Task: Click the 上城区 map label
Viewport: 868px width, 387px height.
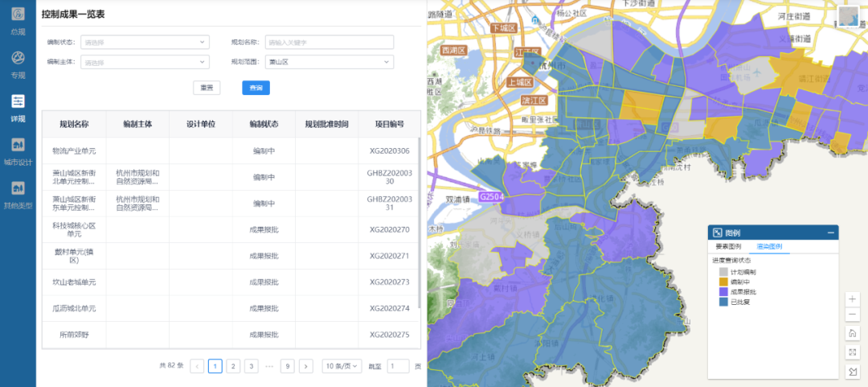Action: coord(520,82)
